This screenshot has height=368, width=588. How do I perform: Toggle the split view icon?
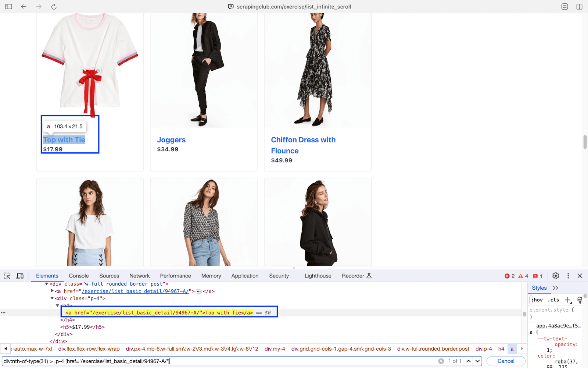click(x=580, y=7)
